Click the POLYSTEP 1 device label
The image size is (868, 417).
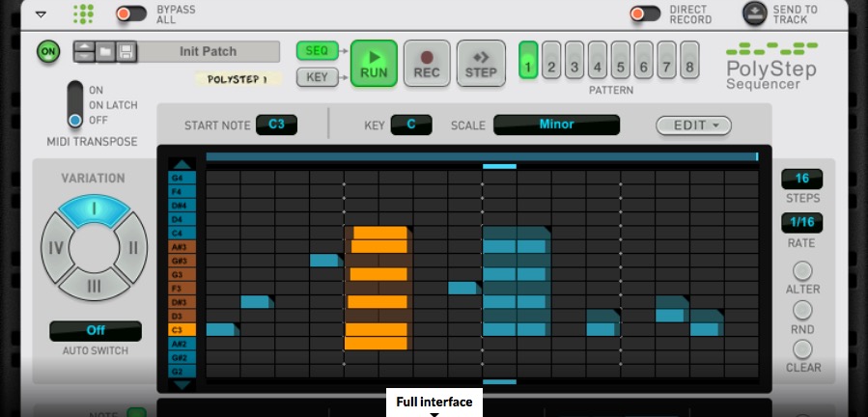tap(238, 80)
